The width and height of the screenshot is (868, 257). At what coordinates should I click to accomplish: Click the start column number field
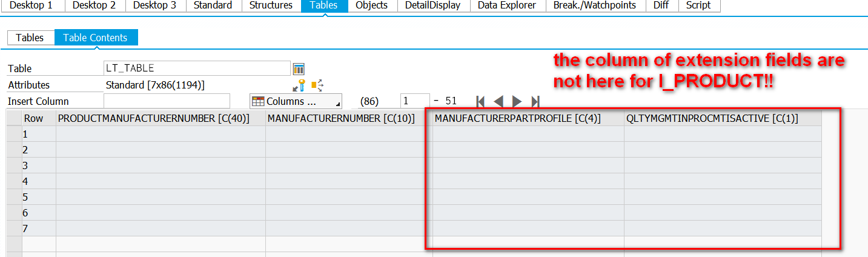415,101
